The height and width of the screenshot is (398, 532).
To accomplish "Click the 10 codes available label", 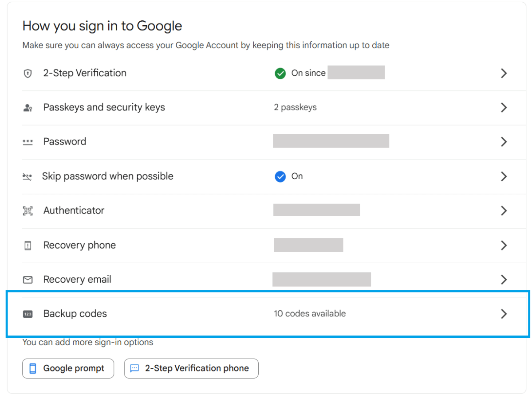I will (x=309, y=314).
